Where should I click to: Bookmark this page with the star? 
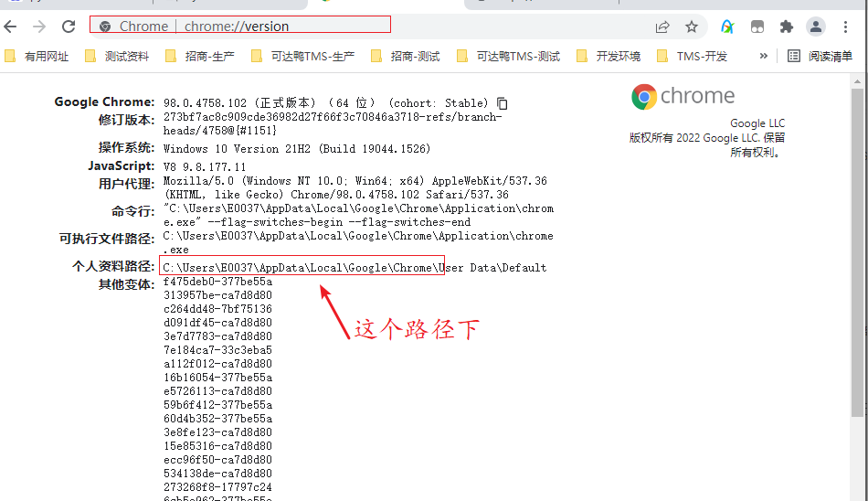[692, 27]
